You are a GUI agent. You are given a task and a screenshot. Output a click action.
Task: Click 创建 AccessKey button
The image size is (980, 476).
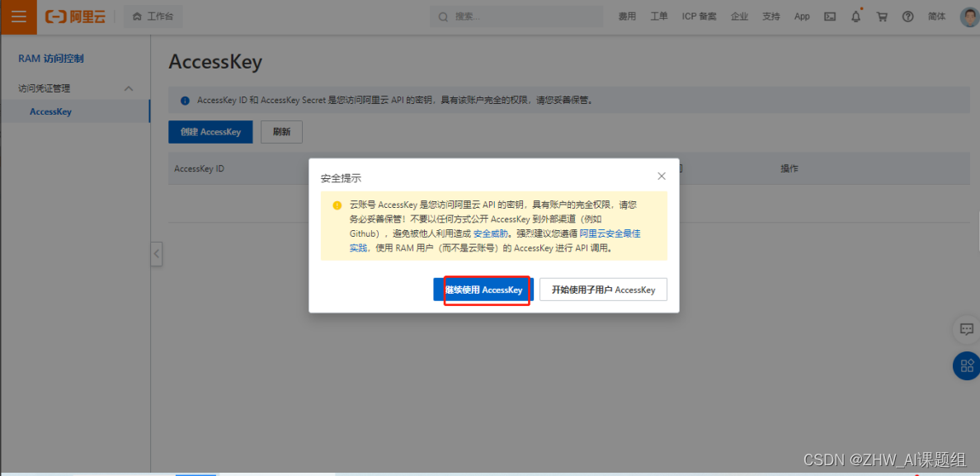point(210,132)
